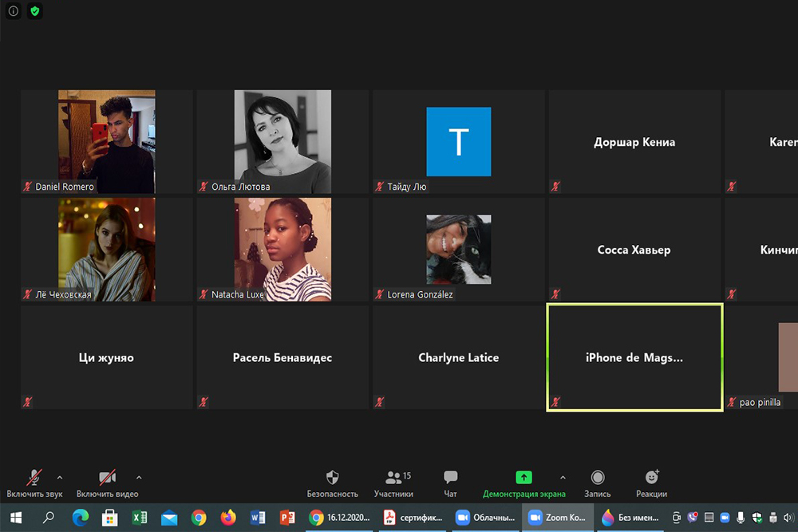Open the Безопасность security shield menu
Image resolution: width=798 pixels, height=532 pixels.
pos(333,483)
